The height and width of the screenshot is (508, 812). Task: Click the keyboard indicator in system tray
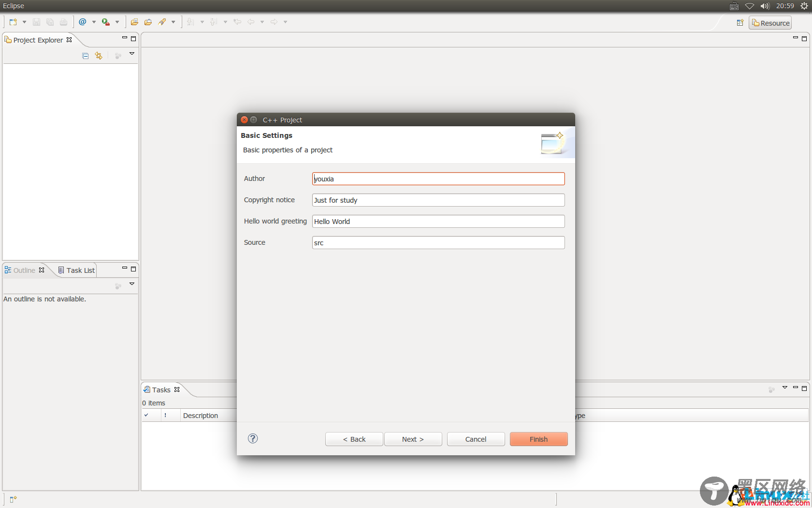pos(734,6)
